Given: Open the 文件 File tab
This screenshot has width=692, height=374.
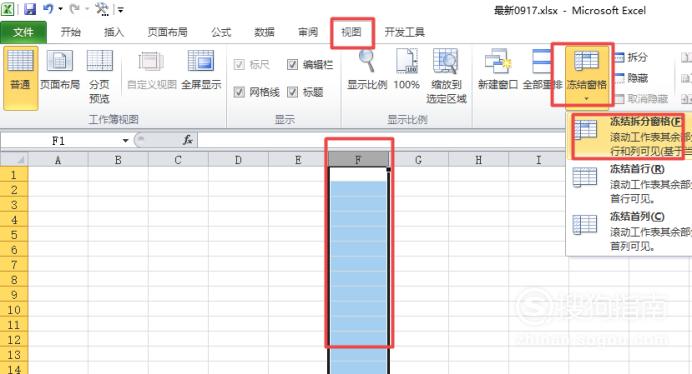Looking at the screenshot, I should coord(23,32).
